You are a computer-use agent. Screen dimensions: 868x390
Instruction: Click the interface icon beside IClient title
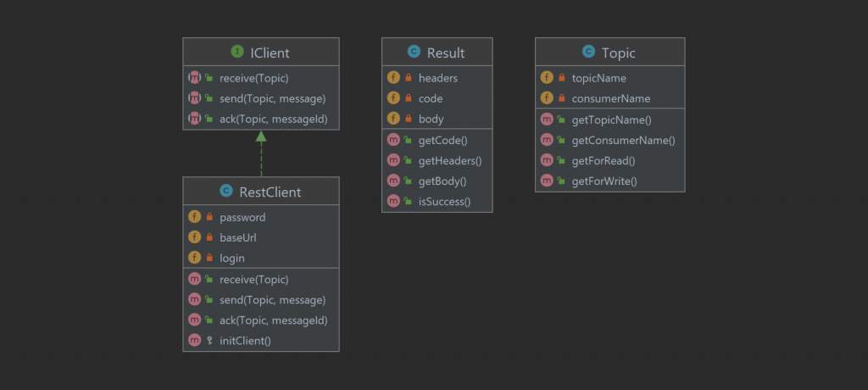(x=237, y=52)
